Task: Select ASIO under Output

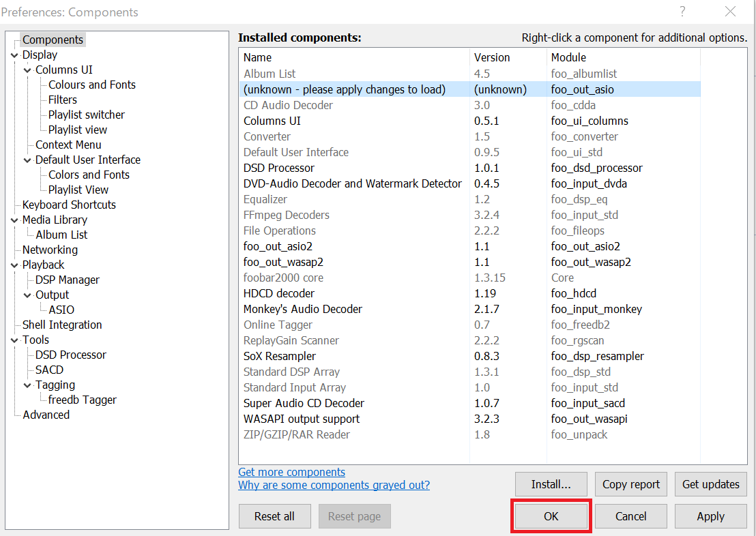Action: 61,310
